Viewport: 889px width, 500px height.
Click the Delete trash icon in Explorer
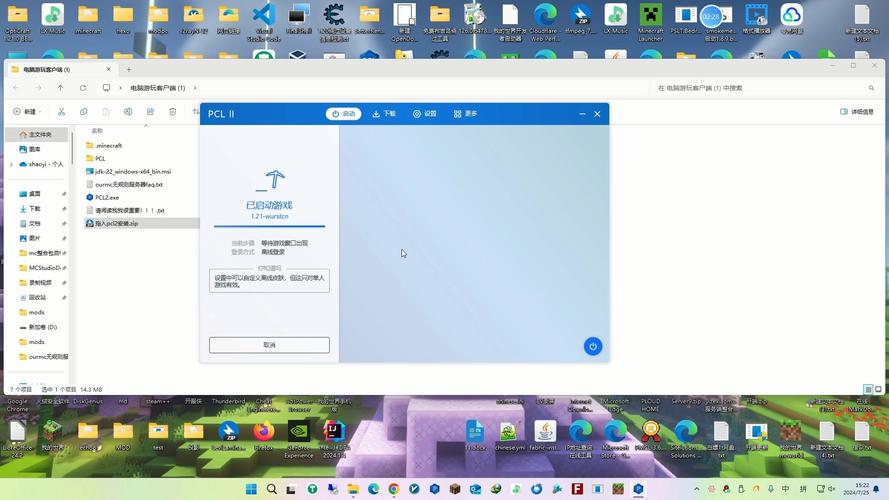click(172, 112)
